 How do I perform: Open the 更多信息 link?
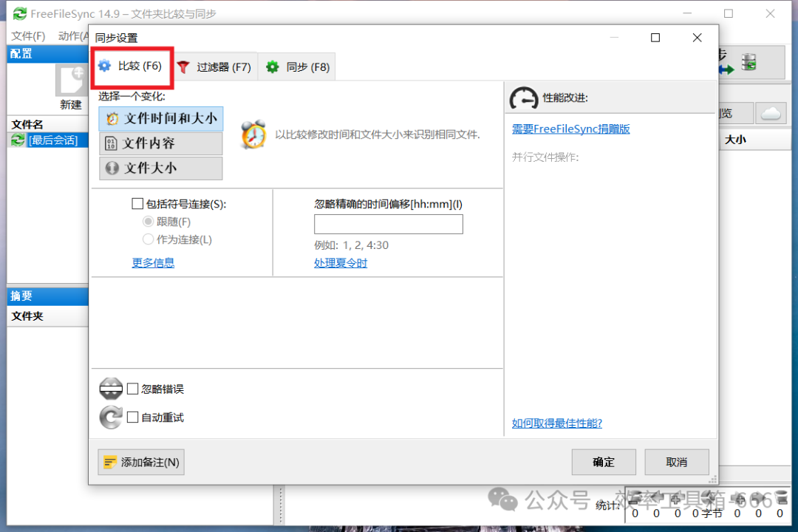click(x=153, y=263)
